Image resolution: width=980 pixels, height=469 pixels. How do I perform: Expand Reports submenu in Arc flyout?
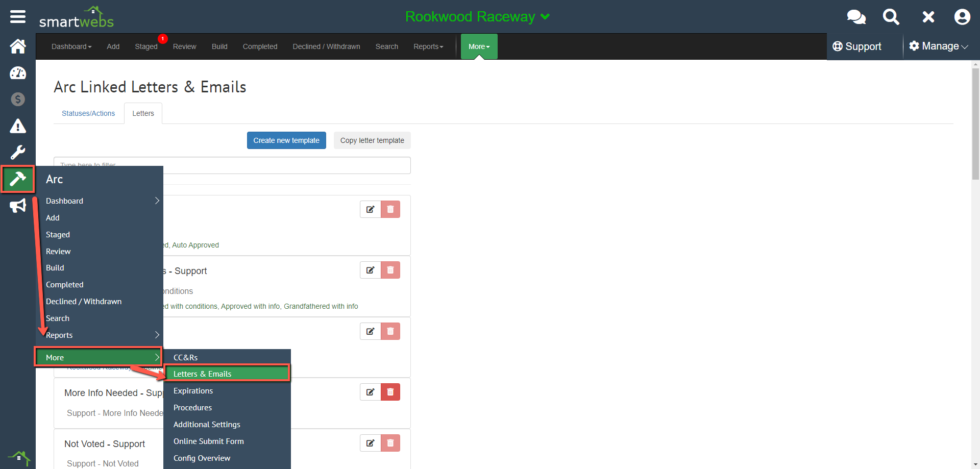(100, 335)
